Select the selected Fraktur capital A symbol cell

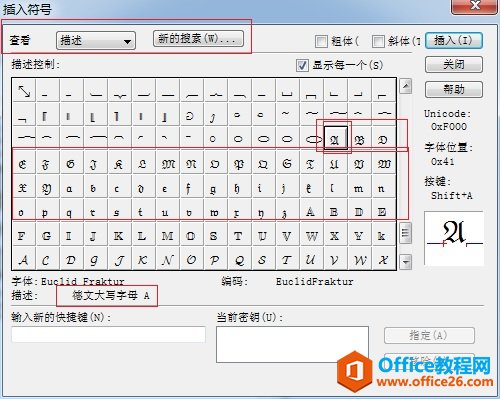[335, 138]
